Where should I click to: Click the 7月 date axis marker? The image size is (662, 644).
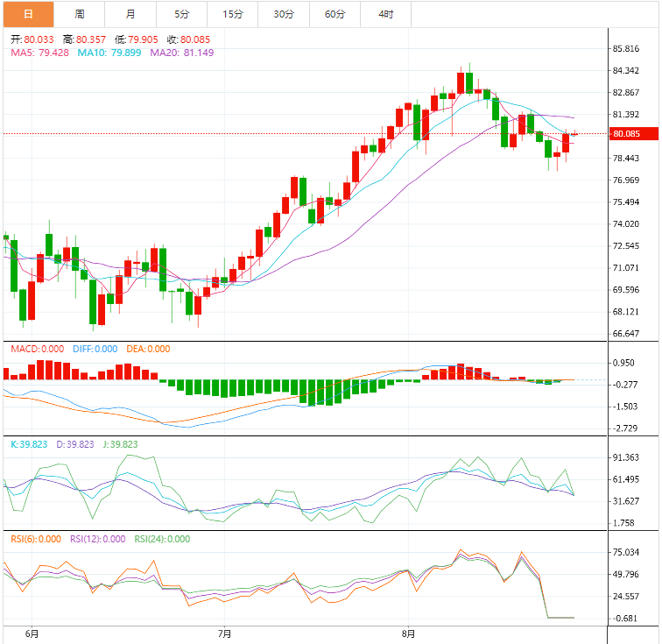pos(224,633)
